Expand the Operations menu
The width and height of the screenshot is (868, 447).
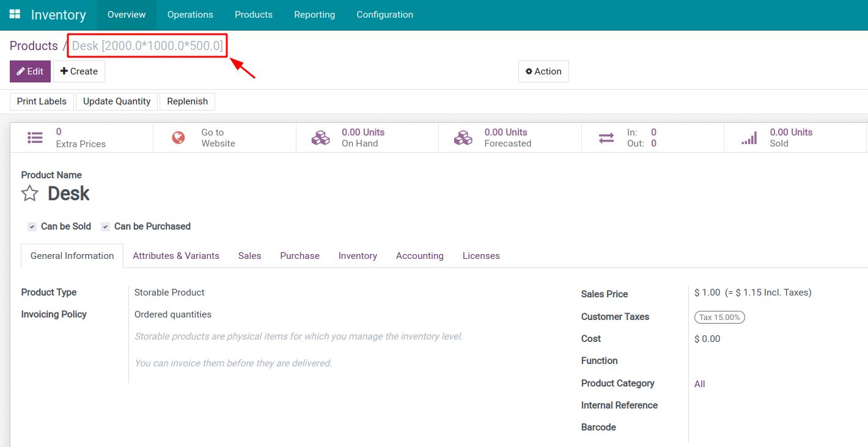(190, 15)
